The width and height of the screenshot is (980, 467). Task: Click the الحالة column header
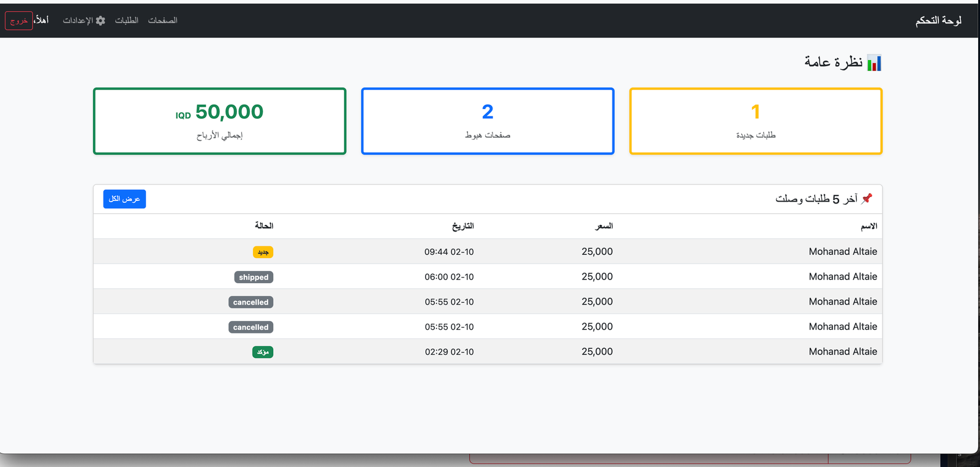tap(264, 226)
